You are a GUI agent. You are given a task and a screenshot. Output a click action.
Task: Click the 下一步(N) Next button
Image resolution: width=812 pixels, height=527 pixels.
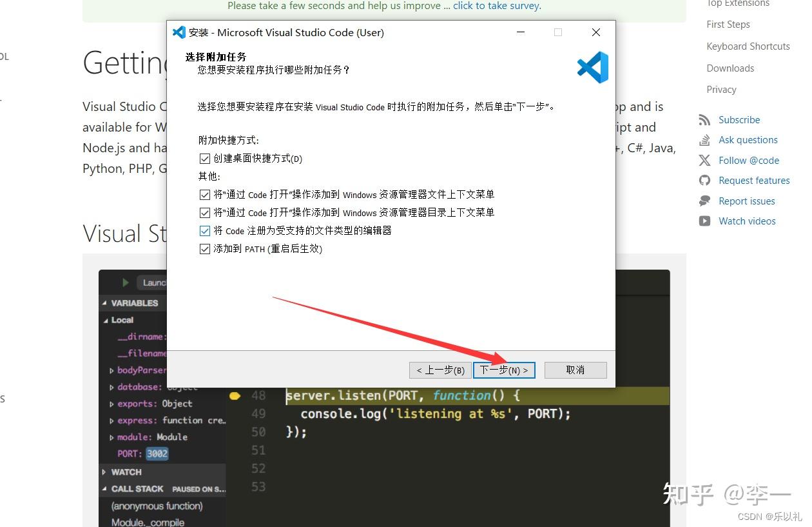click(x=503, y=370)
